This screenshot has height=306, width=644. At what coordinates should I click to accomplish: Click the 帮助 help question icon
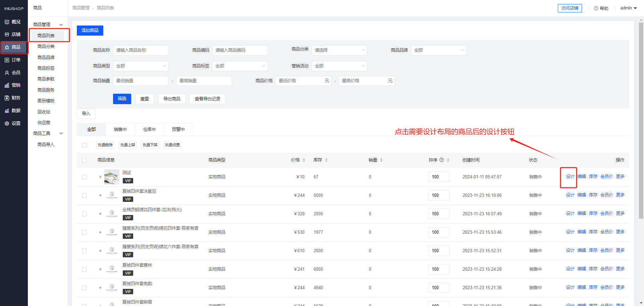596,8
